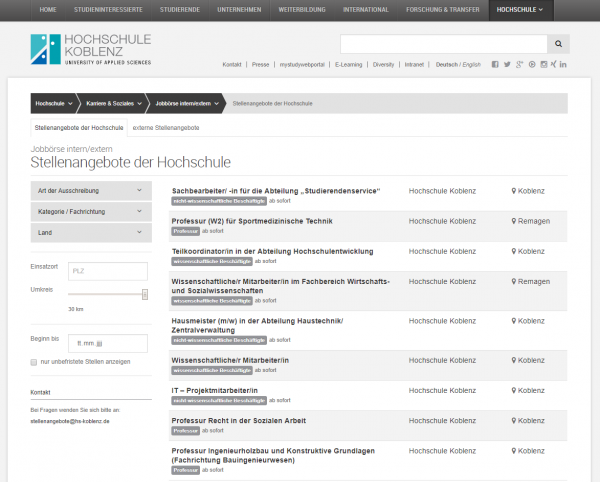
Task: Open job Professur Ingenieurholzbau und Konstruktive Grundlagen
Action: (273, 455)
